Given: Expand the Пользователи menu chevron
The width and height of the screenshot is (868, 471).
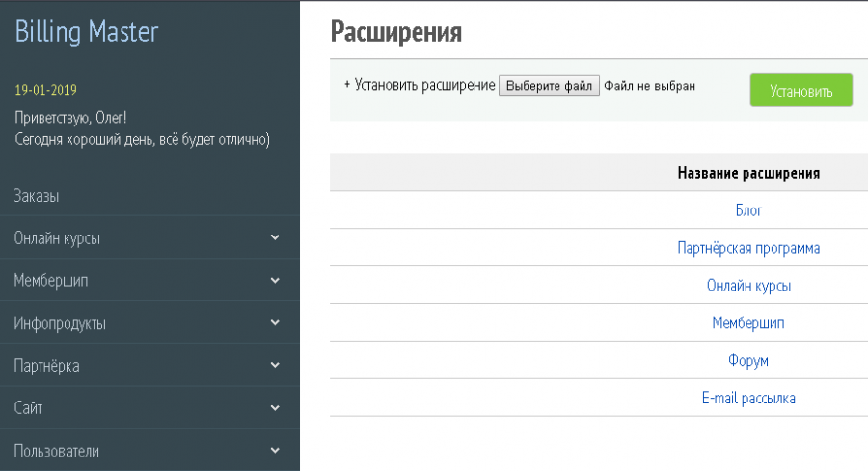Looking at the screenshot, I should (275, 451).
